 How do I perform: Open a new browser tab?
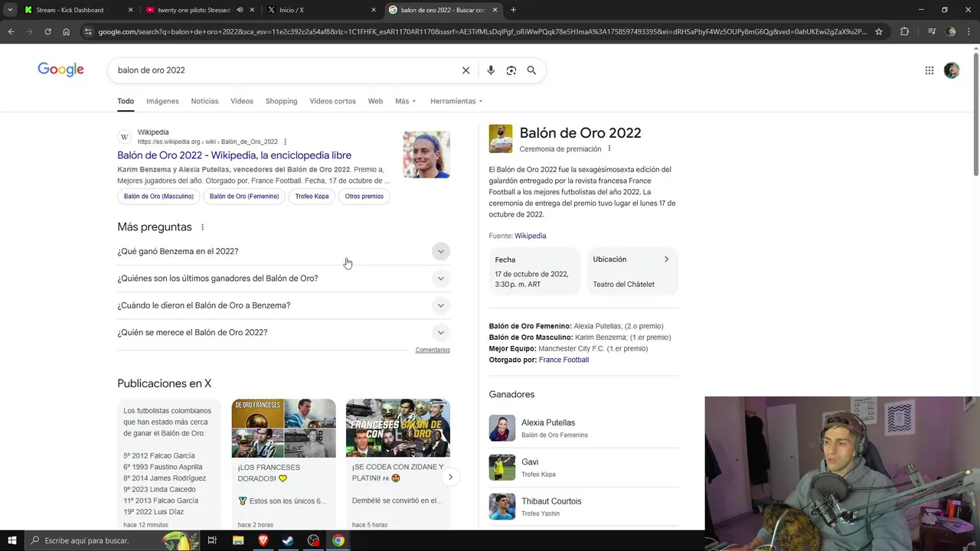click(x=513, y=10)
